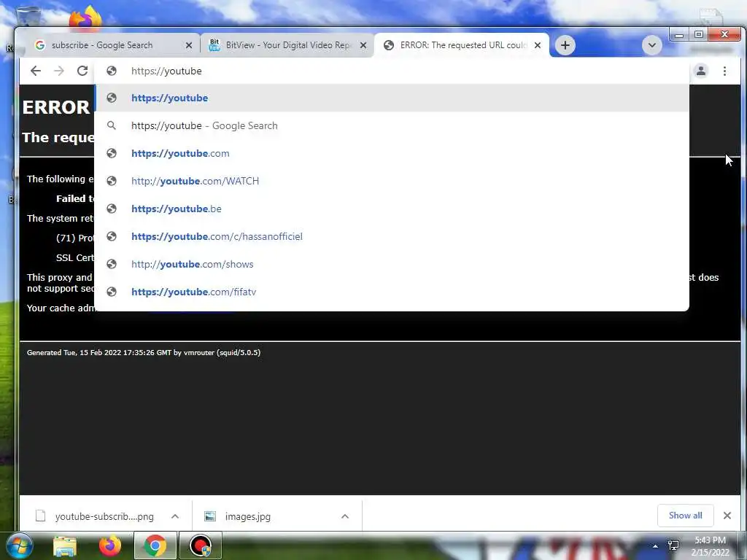Click the Chrome taskbar icon
The height and width of the screenshot is (560, 747).
pyautogui.click(x=155, y=545)
